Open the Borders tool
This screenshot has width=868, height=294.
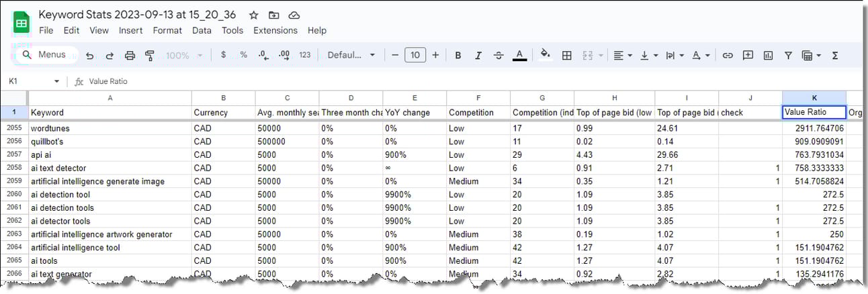click(567, 55)
